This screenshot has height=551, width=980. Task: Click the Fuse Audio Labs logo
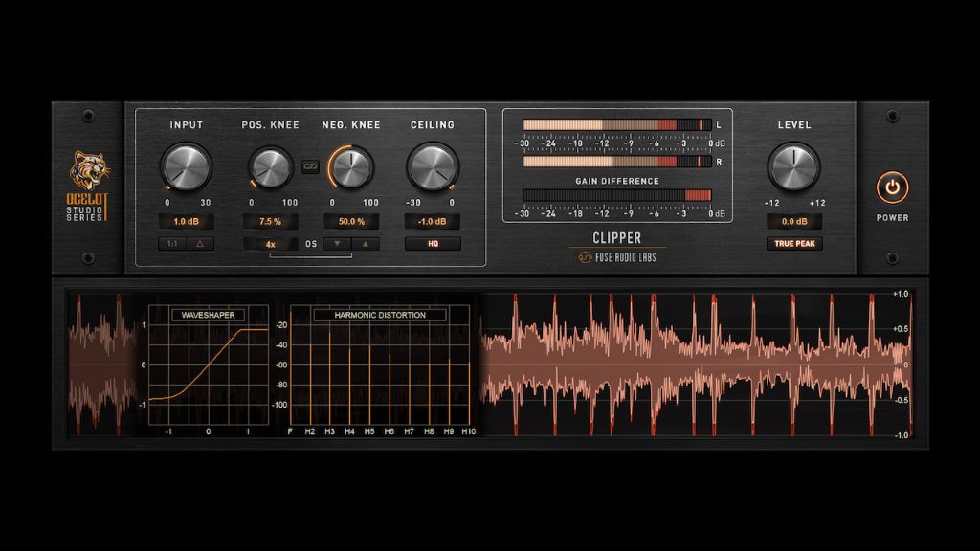pos(617,256)
